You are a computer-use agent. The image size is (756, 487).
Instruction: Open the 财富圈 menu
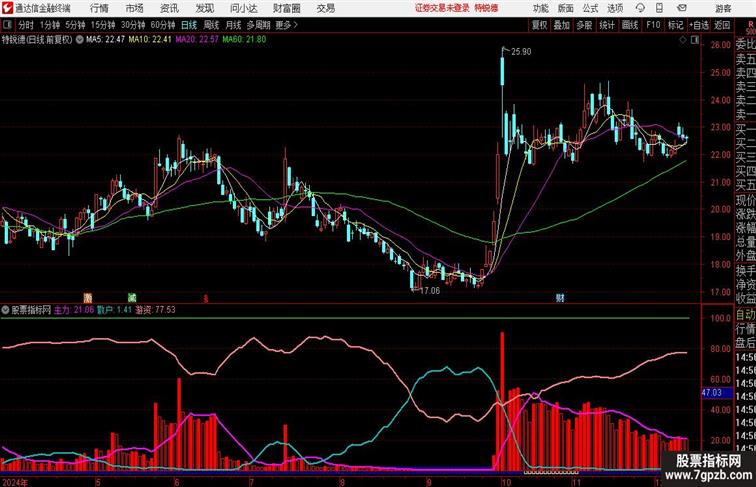287,8
